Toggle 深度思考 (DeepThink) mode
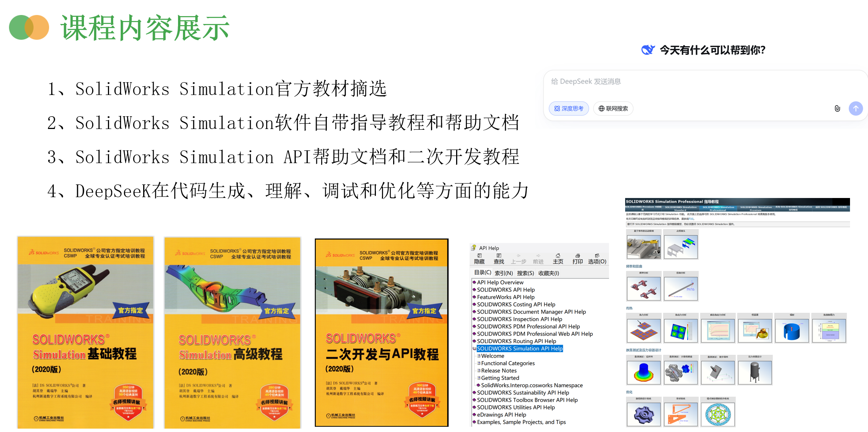This screenshot has height=432, width=868. 569,108
